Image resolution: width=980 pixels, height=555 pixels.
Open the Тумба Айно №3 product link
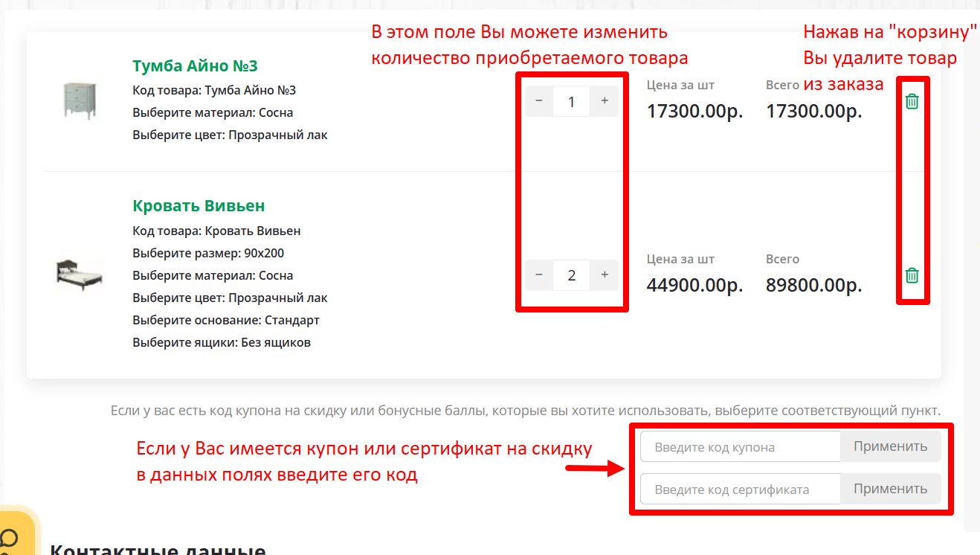click(x=195, y=66)
